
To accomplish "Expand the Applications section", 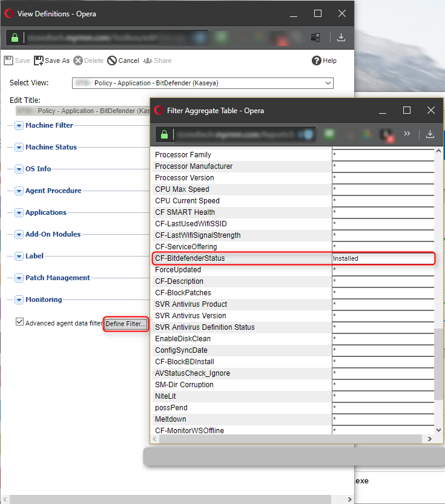I will click(x=19, y=212).
